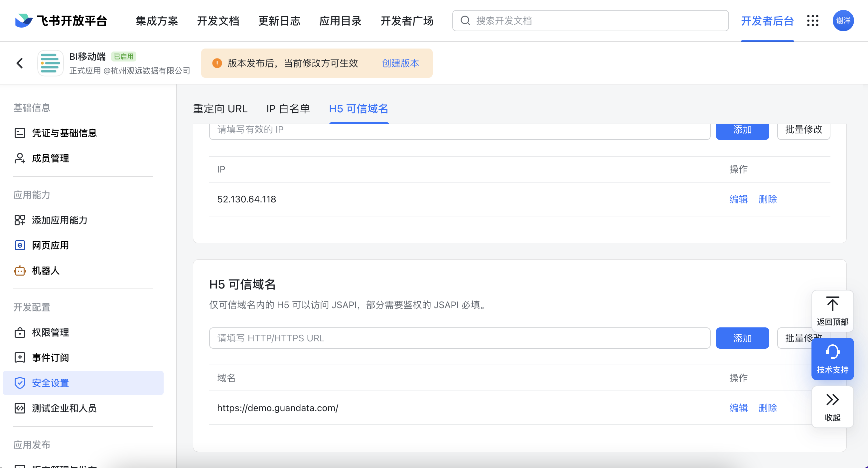Click the H5 可信域名 section heading

pyautogui.click(x=242, y=285)
